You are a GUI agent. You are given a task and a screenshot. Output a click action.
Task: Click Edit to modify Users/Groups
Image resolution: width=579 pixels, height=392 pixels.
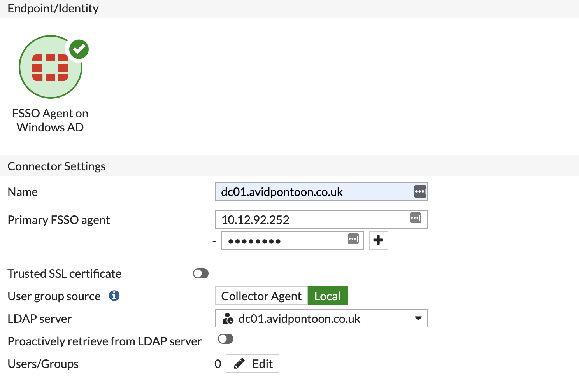(252, 363)
